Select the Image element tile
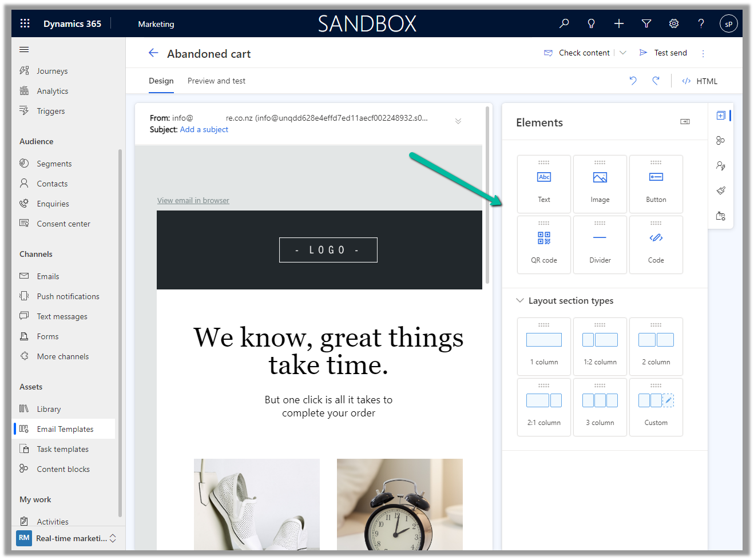754x560 pixels. point(600,184)
